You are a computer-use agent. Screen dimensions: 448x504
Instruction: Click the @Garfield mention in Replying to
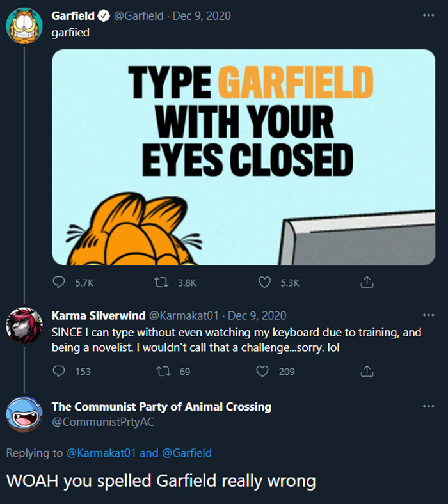point(186,453)
